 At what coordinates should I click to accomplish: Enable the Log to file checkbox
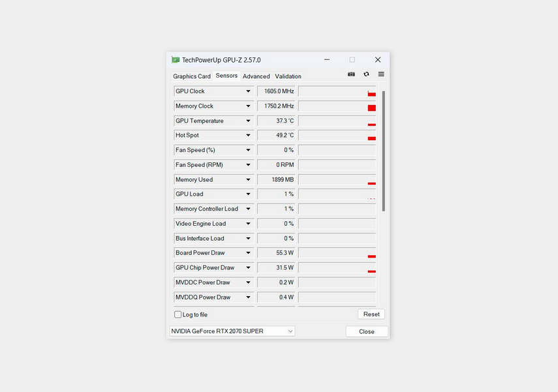[178, 314]
